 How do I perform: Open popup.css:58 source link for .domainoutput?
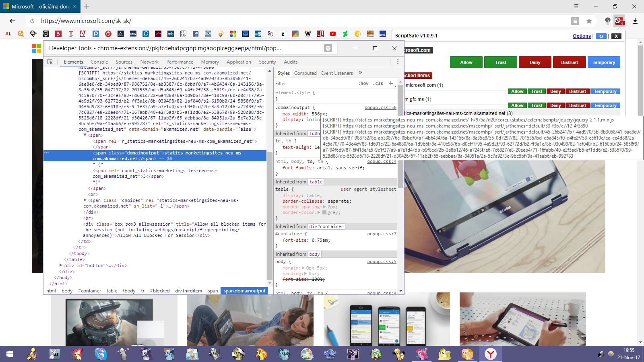pos(380,108)
